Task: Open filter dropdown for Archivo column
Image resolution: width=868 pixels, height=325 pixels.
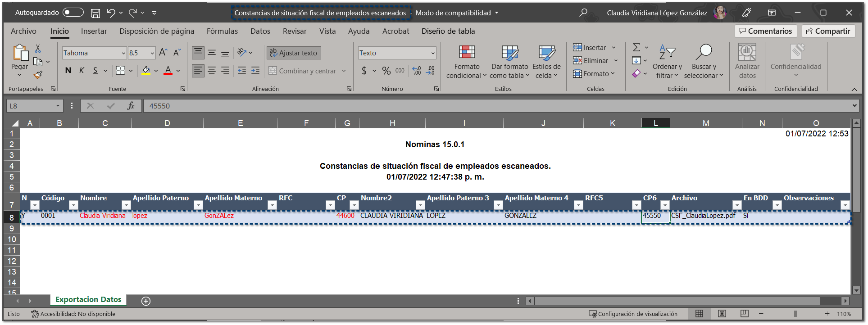Action: coord(737,205)
